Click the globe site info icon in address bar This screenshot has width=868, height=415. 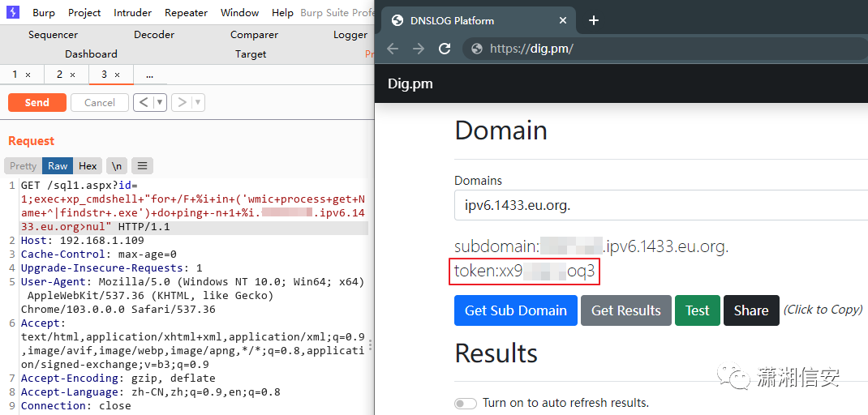(477, 49)
